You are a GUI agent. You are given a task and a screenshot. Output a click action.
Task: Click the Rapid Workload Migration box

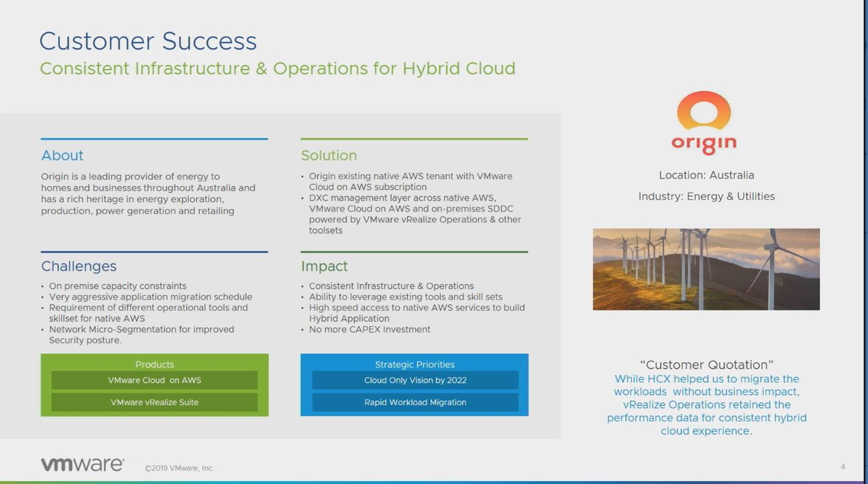coord(415,402)
